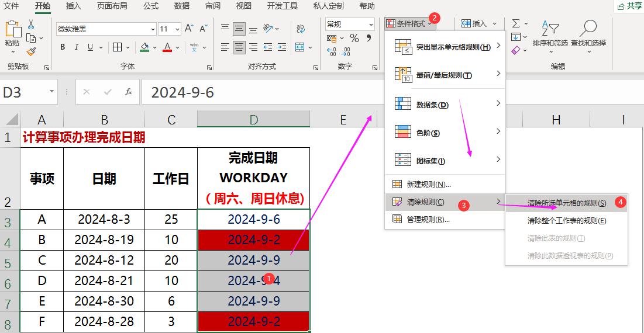The image size is (644, 333).
Task: Click the Copy icon in clipboard group
Action: pos(31,38)
